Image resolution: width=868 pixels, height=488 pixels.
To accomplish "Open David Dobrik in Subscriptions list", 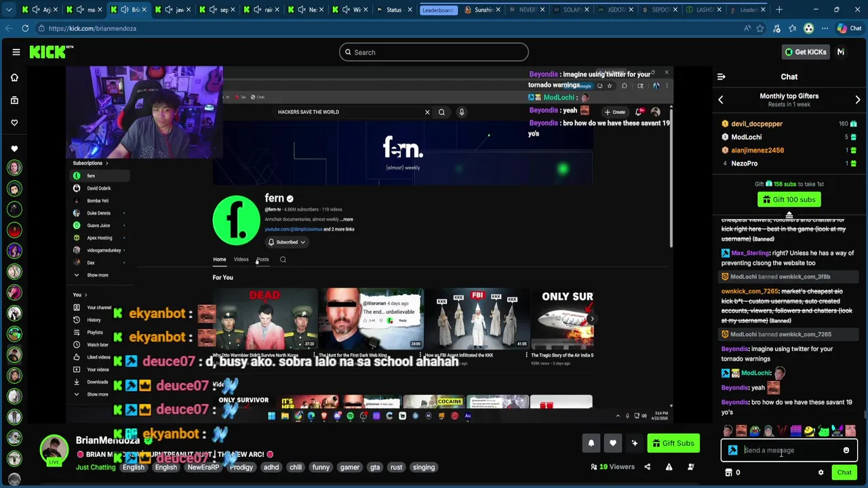I will [98, 188].
